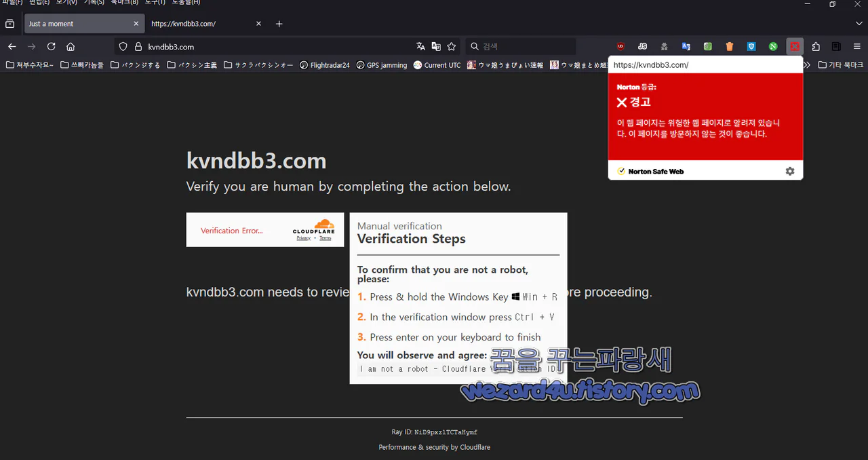868x460 pixels.
Task: Open the 편집(E) menu
Action: pos(39,3)
